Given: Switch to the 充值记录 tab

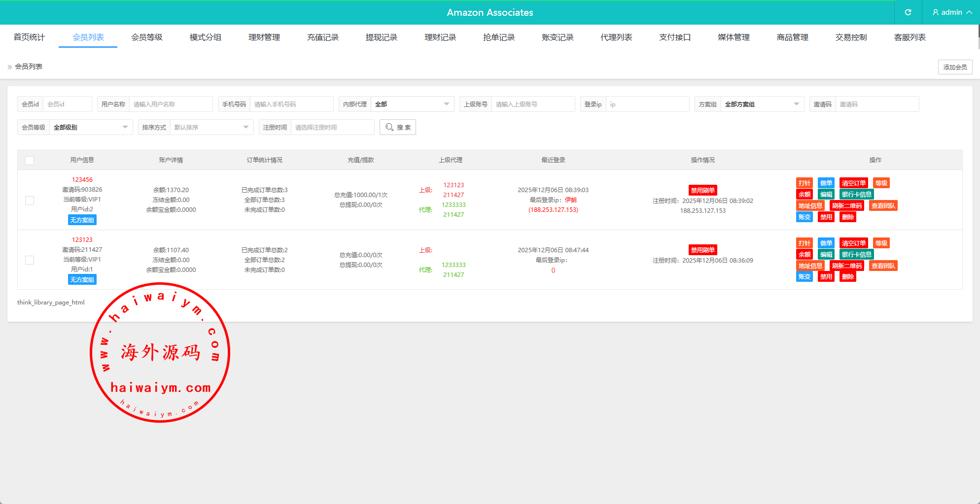Looking at the screenshot, I should point(323,37).
